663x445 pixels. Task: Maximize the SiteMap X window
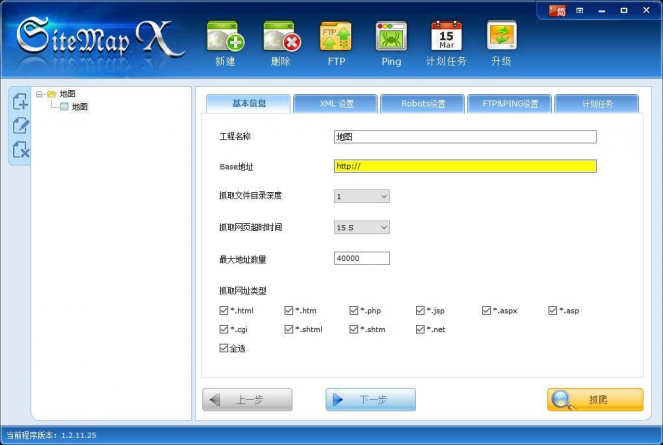(x=624, y=11)
